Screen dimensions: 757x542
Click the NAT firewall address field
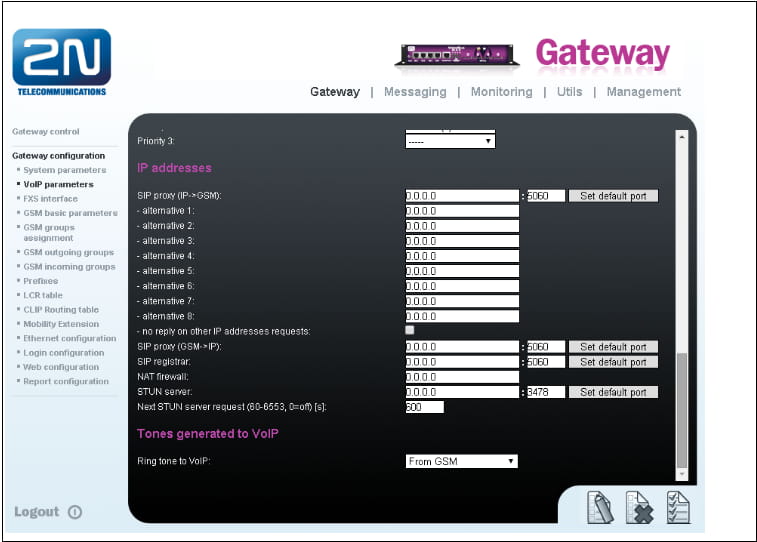pyautogui.click(x=462, y=377)
